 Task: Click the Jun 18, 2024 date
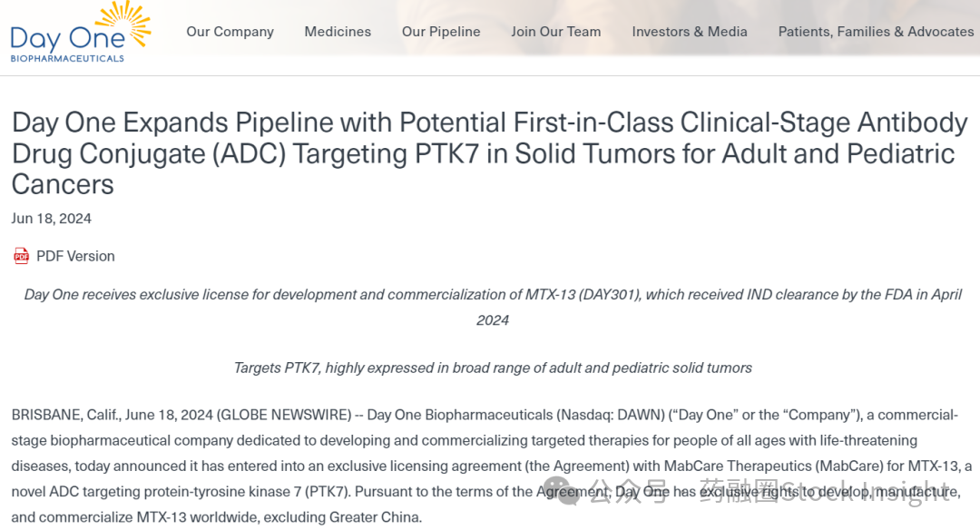click(51, 219)
